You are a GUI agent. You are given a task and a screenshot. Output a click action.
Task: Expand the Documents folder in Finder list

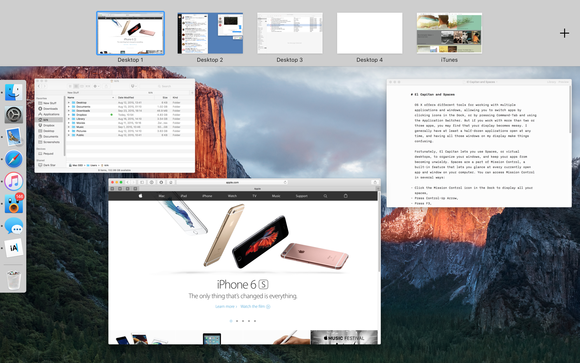pyautogui.click(x=69, y=107)
